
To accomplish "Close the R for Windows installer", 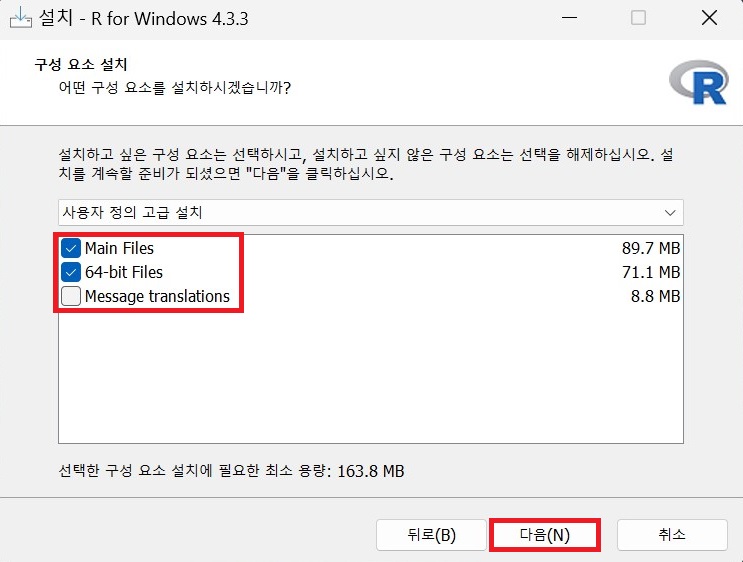I will point(709,18).
